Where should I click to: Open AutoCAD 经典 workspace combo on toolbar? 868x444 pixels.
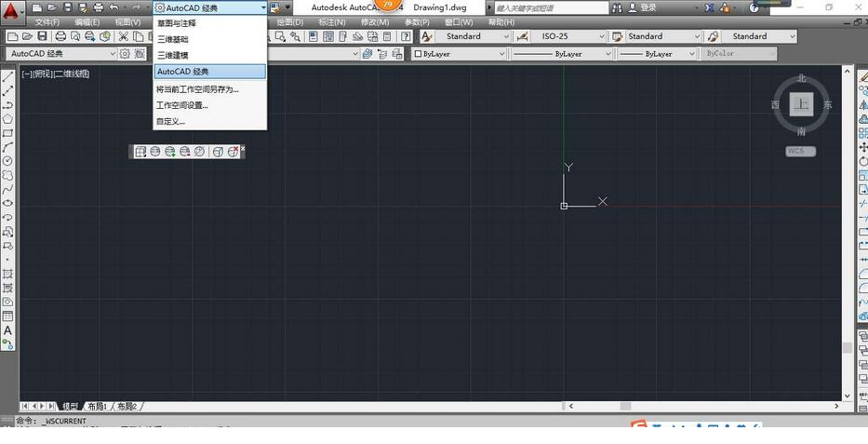[61, 54]
